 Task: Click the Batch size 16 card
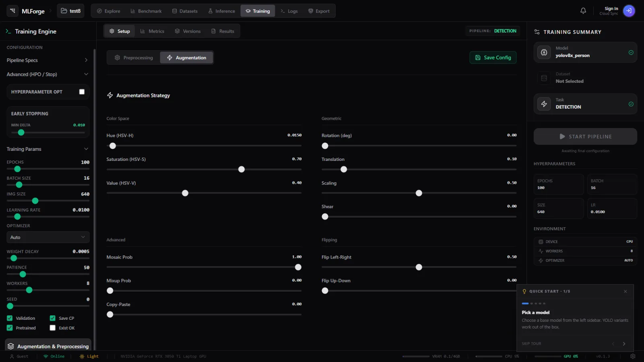click(612, 184)
